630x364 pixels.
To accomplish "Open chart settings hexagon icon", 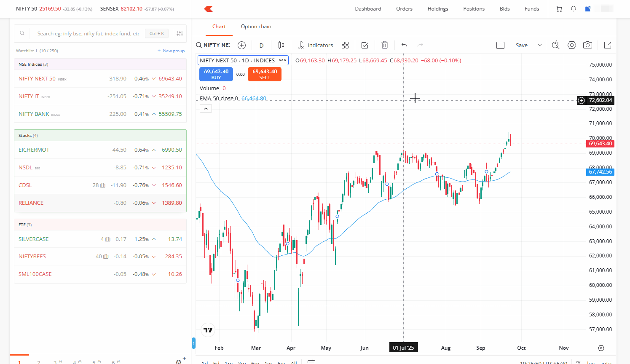I will tap(571, 45).
